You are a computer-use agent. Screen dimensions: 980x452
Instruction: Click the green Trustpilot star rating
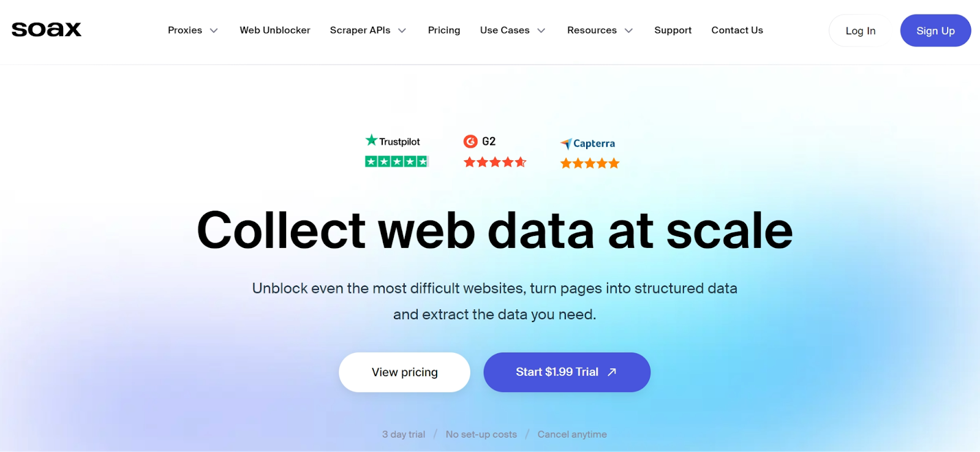[x=396, y=162]
